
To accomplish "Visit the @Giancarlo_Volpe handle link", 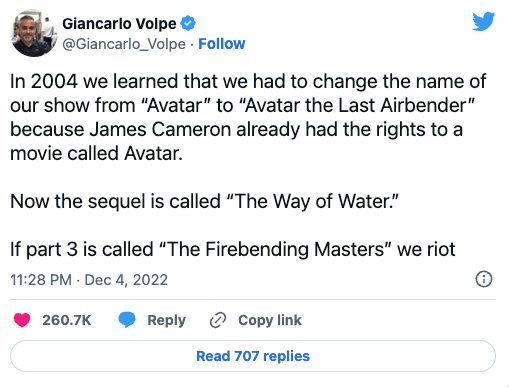I will 124,44.
